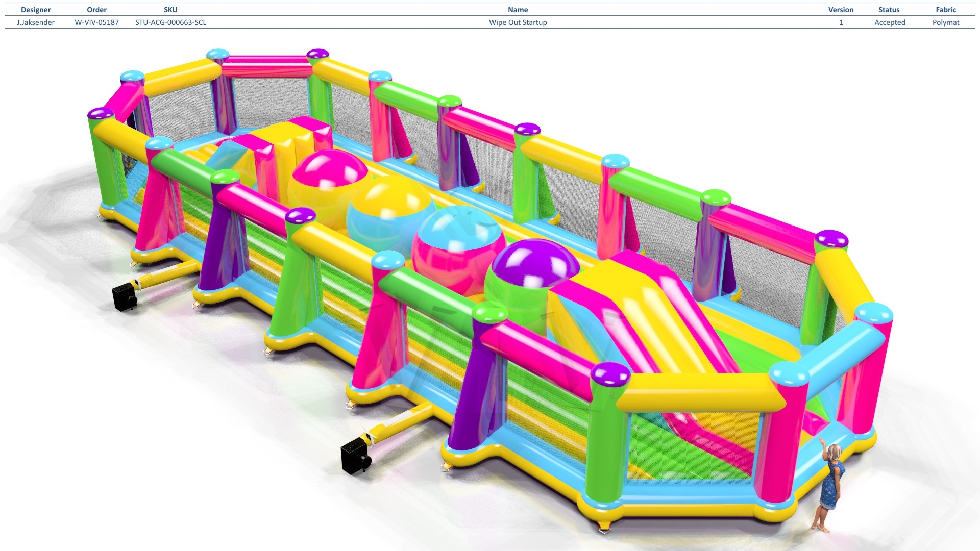The image size is (980, 551).
Task: Select the fabric value "Polymat"
Action: (946, 22)
